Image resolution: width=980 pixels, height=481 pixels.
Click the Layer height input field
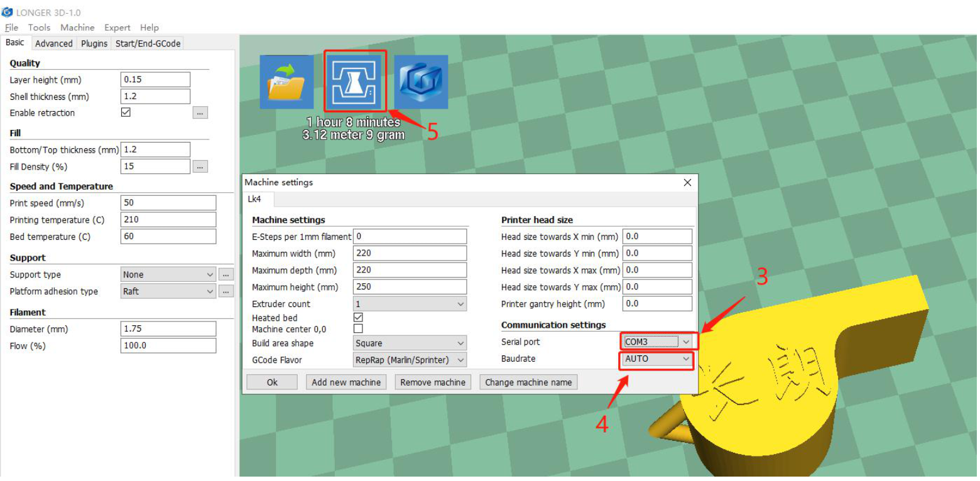[155, 80]
